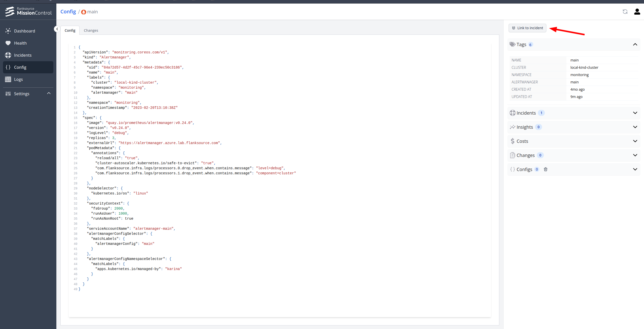Viewport: 644px width, 329px height.
Task: Click the Link to incident button
Action: [x=528, y=28]
